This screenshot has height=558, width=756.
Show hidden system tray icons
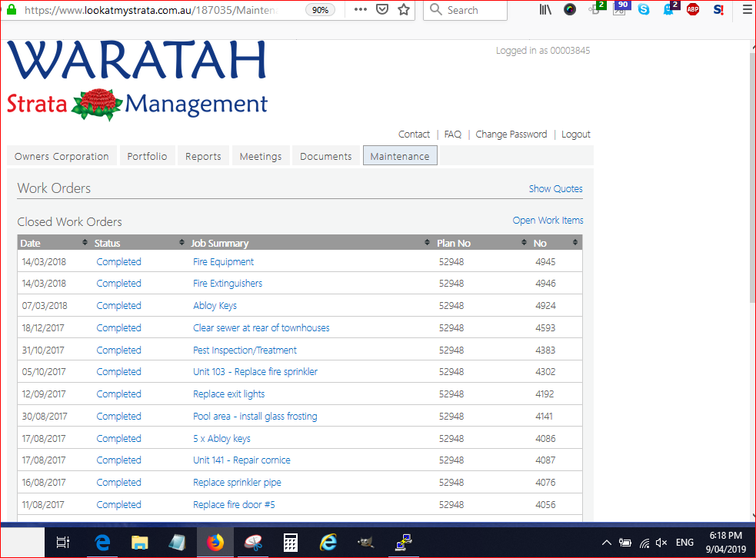(x=607, y=543)
